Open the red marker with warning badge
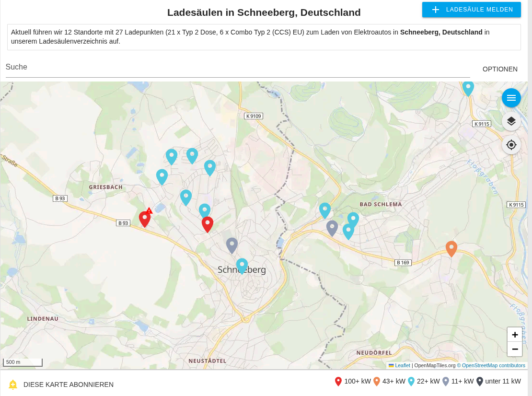 coord(145,217)
